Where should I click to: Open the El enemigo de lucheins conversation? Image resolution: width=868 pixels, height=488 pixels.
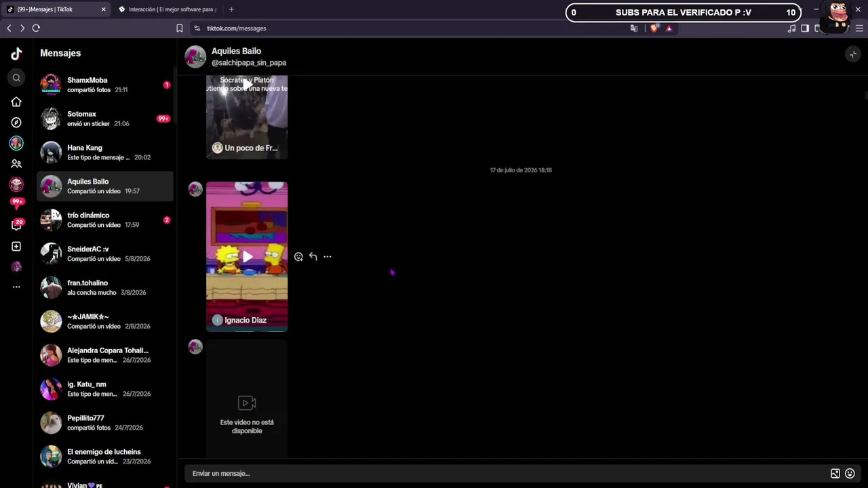105,457
